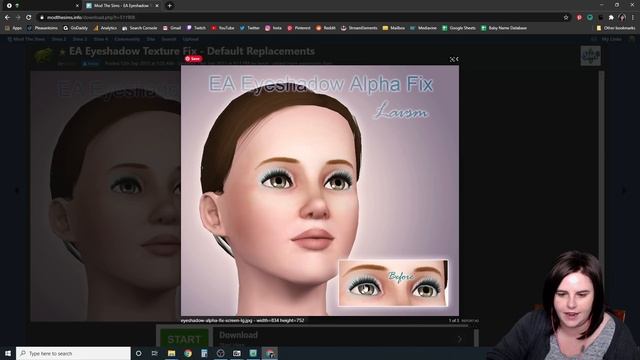Open the YouTube bookmark
This screenshot has width=640, height=360.
[x=223, y=28]
